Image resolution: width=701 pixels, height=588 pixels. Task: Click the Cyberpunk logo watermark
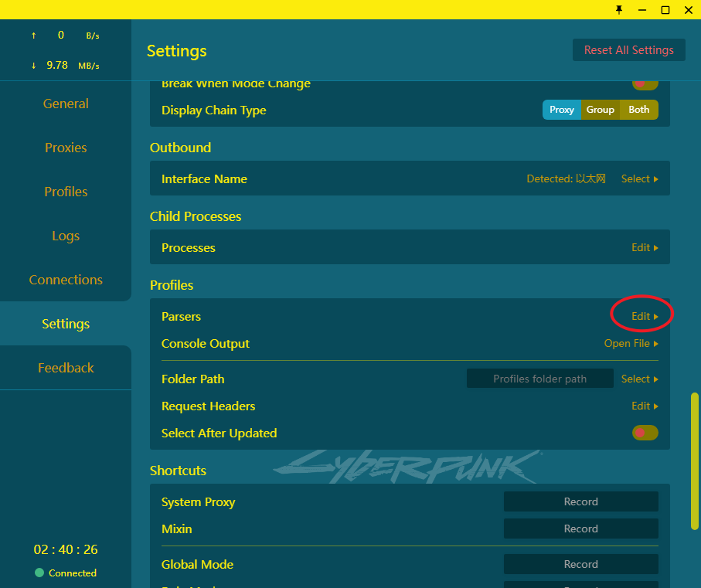[x=407, y=466]
